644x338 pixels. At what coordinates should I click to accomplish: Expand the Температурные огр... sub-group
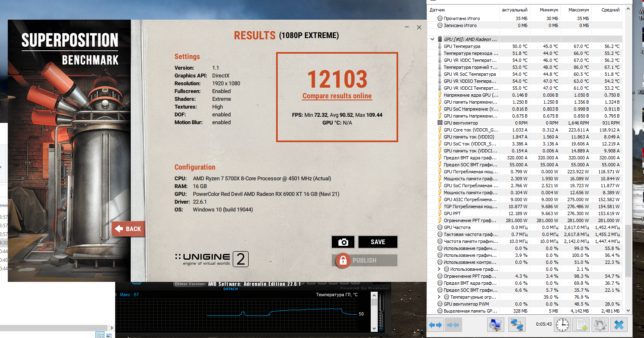(x=439, y=297)
